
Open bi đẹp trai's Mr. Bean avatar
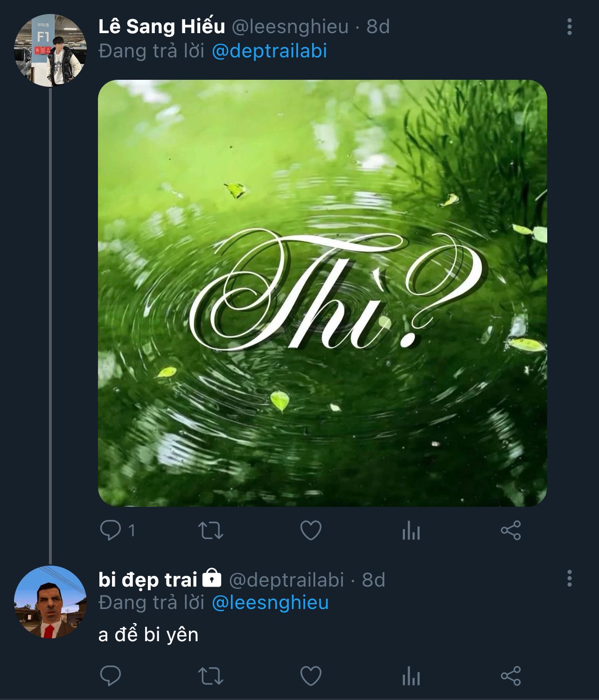pyautogui.click(x=50, y=602)
